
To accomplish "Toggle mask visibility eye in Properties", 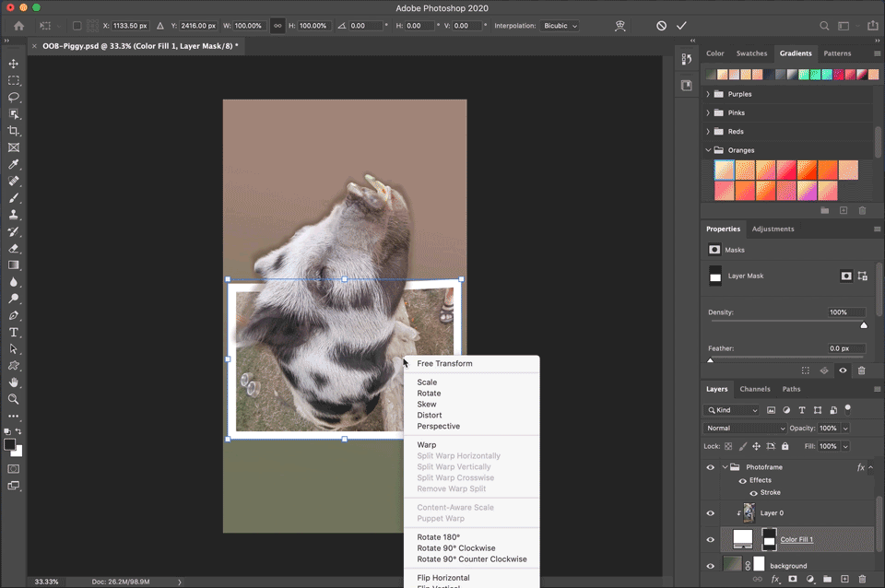I will (843, 370).
